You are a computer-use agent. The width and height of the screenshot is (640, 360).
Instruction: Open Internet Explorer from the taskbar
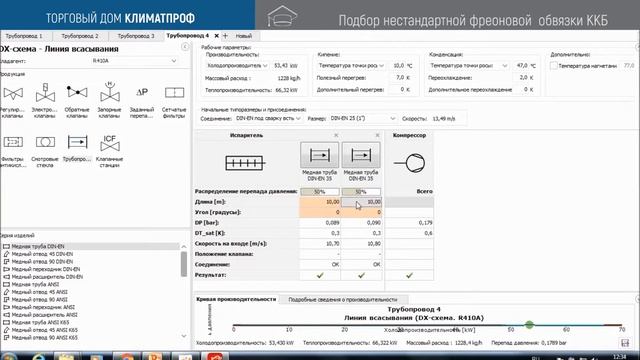point(38,357)
